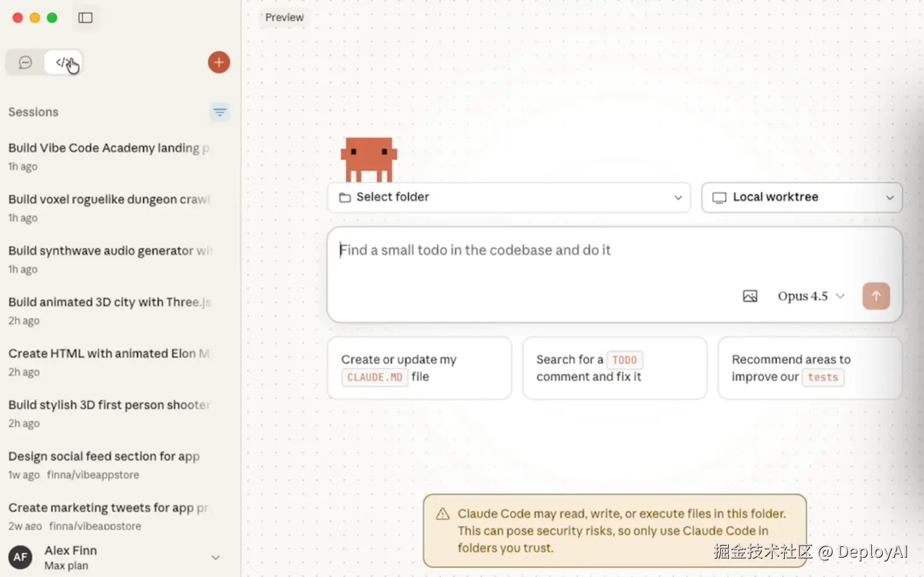Viewport: 924px width, 577px height.
Task: Choose Search for a TODO comment suggestion
Action: [x=615, y=368]
